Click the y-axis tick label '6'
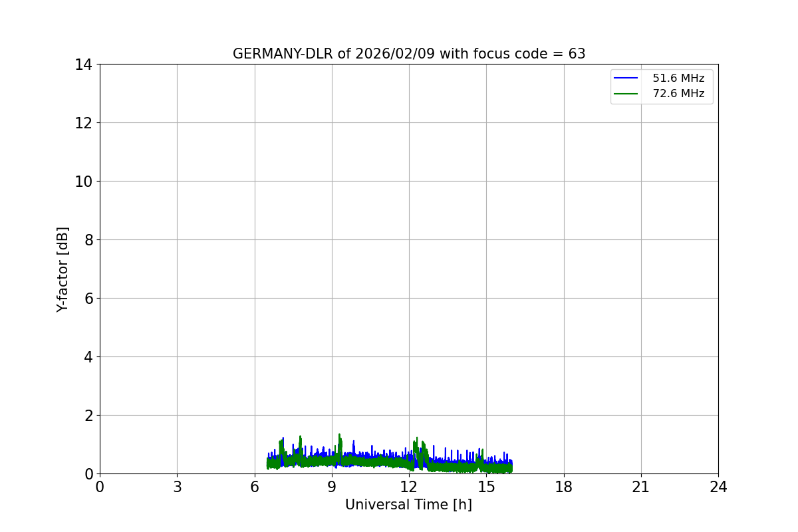This screenshot has height=532, width=798. pyautogui.click(x=88, y=299)
